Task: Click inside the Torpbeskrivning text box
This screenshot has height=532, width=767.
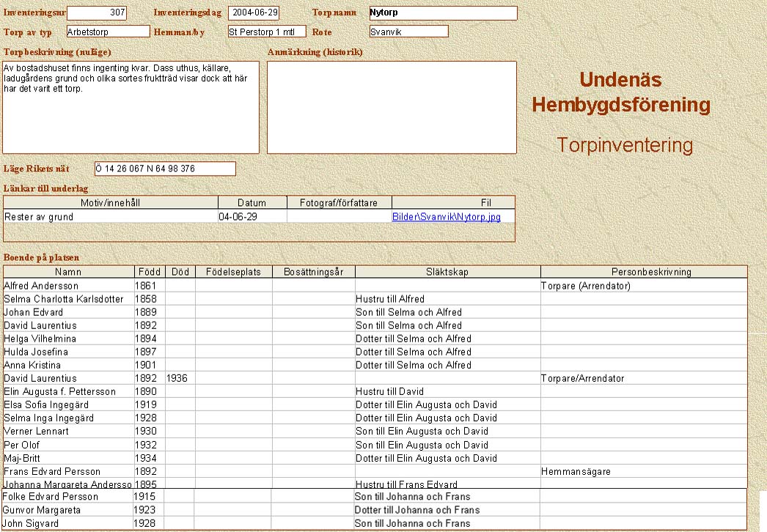Action: [131, 107]
